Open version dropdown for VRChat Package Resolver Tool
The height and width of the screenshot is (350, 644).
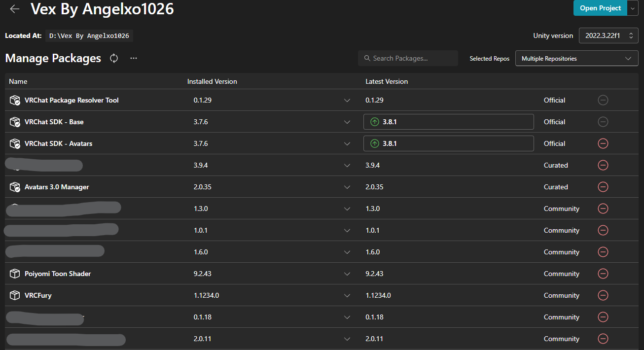(347, 101)
